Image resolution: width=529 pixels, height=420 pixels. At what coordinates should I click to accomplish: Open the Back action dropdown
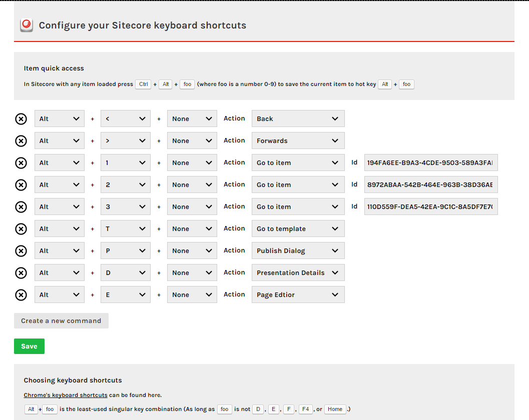pos(298,119)
